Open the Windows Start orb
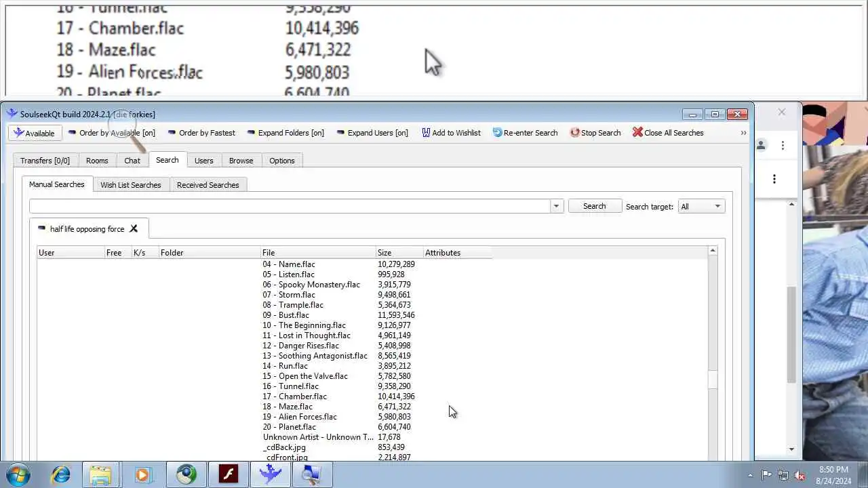This screenshot has width=868, height=488. pos(18,474)
